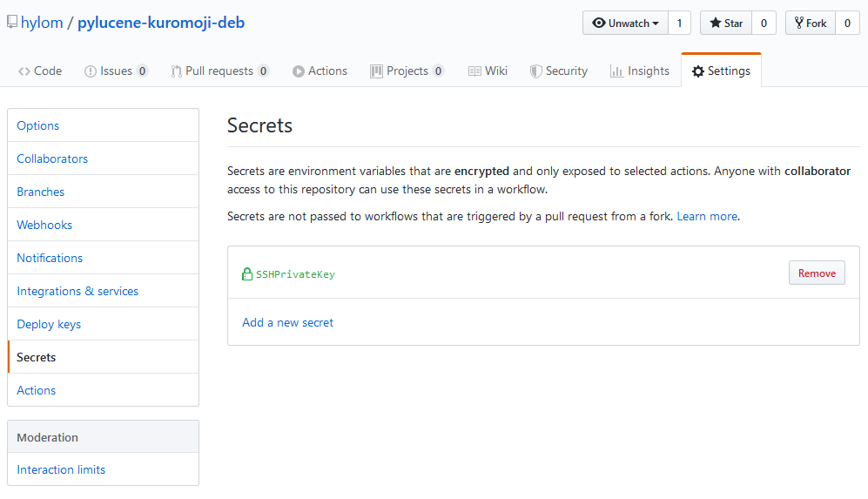Click the Star button

pyautogui.click(x=725, y=24)
